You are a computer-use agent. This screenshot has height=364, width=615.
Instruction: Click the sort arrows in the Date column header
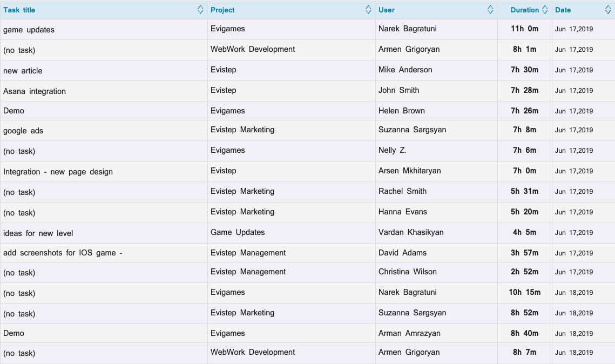pos(607,10)
